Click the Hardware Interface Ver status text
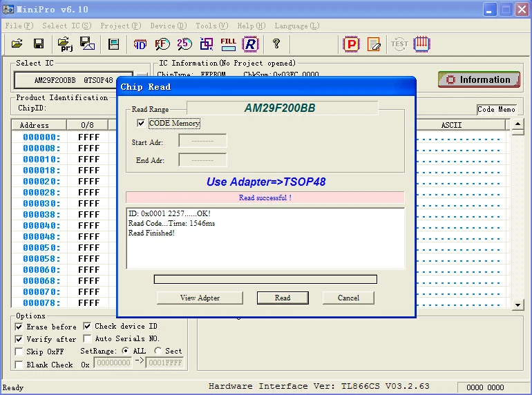The image size is (532, 395). coord(319,386)
